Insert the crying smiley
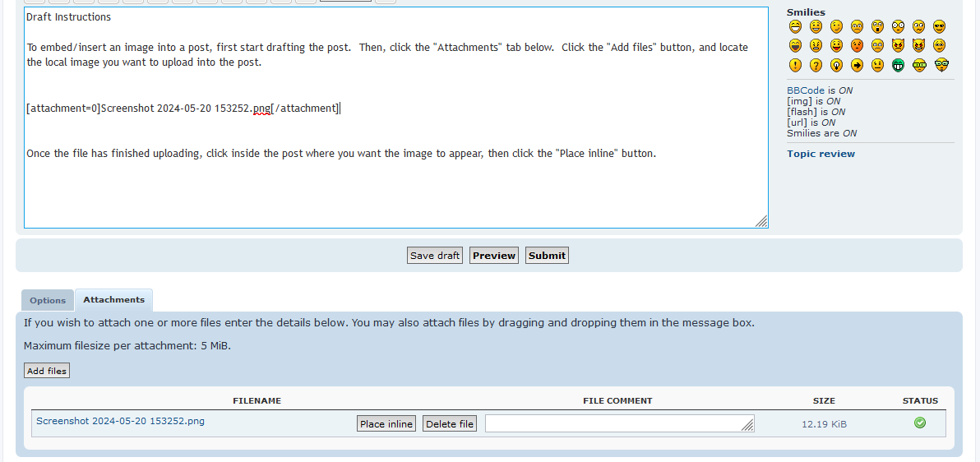The image size is (980, 462). (x=877, y=46)
